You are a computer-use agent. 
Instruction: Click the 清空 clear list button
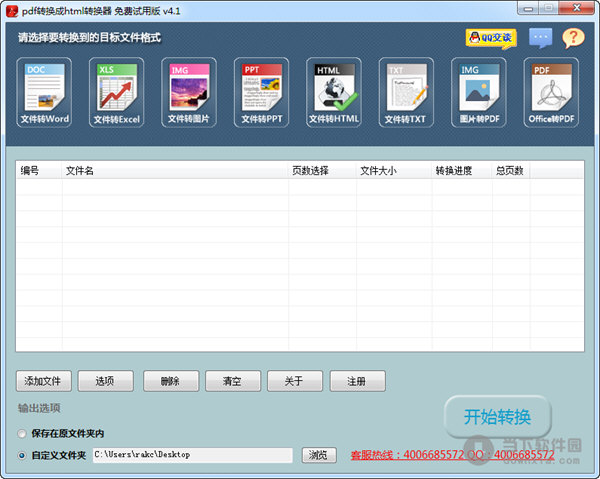(233, 381)
